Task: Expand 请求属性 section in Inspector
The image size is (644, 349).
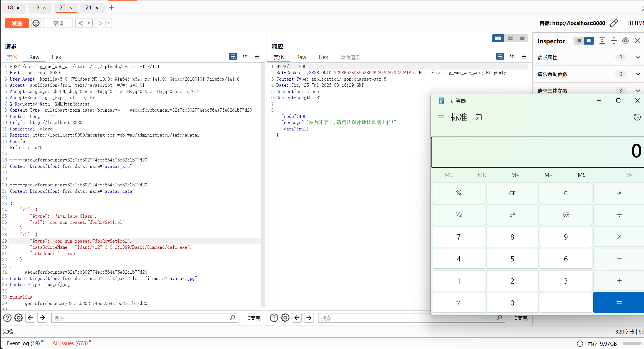Action: (x=638, y=57)
